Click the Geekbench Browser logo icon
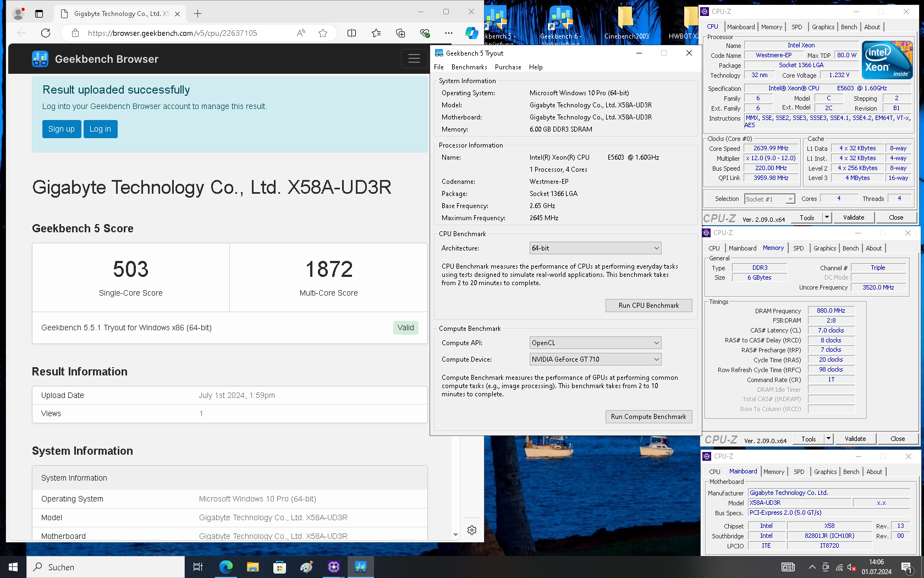 click(x=40, y=59)
